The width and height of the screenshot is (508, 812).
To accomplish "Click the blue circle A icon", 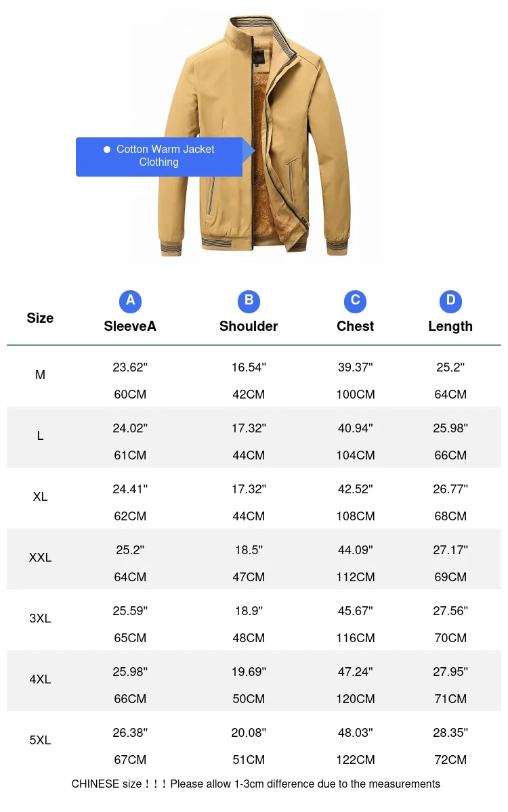I will pos(130,301).
